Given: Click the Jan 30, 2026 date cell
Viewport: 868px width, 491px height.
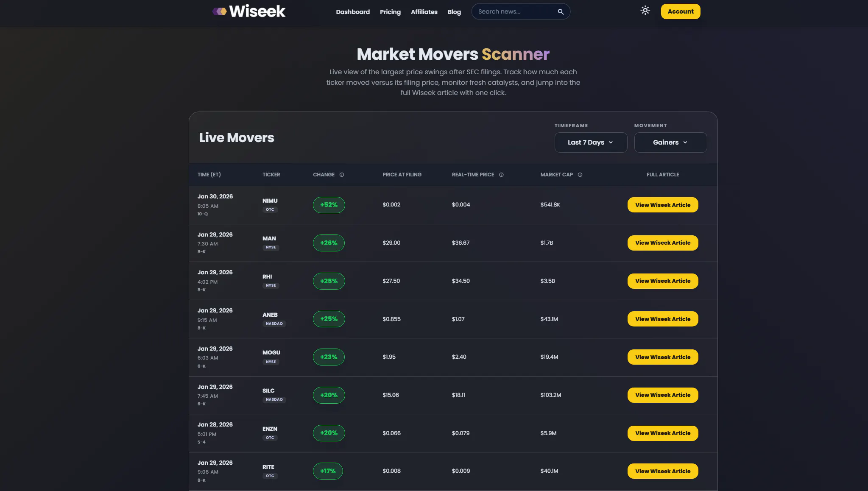Looking at the screenshot, I should click(x=215, y=196).
